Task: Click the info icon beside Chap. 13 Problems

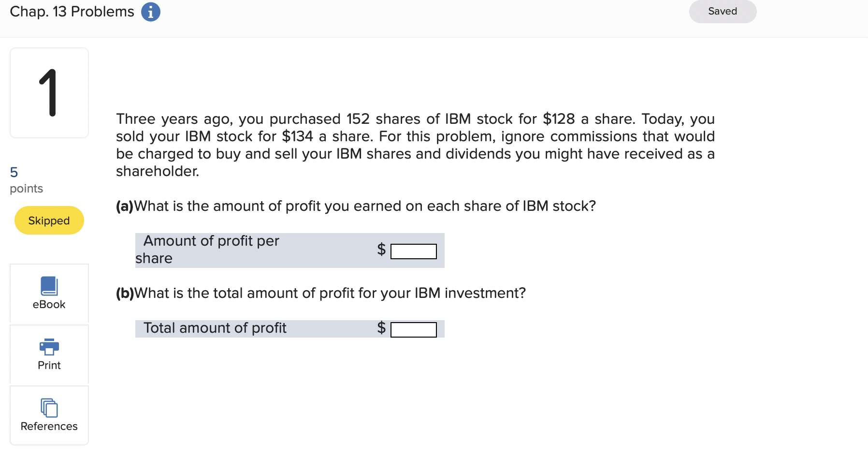Action: pos(150,12)
